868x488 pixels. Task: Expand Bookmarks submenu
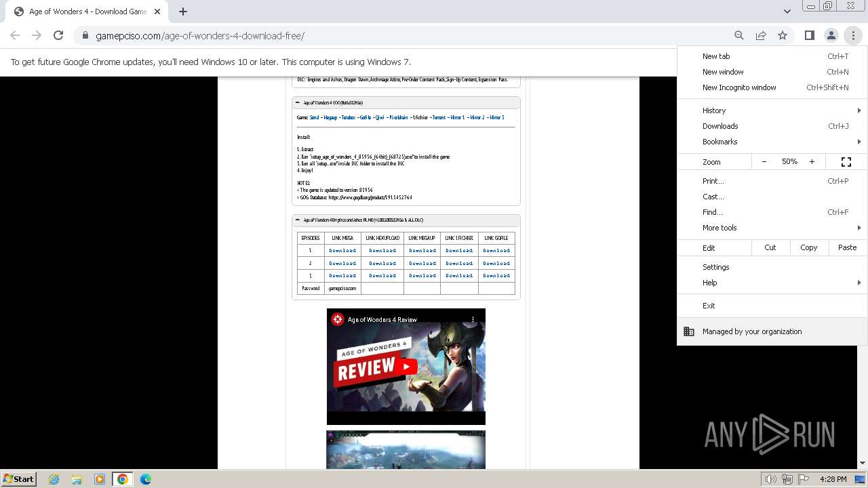(x=772, y=142)
